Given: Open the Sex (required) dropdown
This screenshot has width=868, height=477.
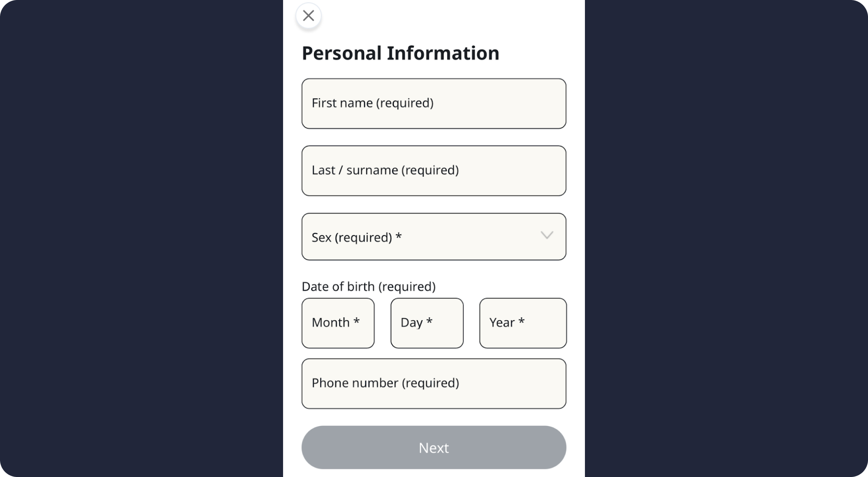Looking at the screenshot, I should pos(433,236).
